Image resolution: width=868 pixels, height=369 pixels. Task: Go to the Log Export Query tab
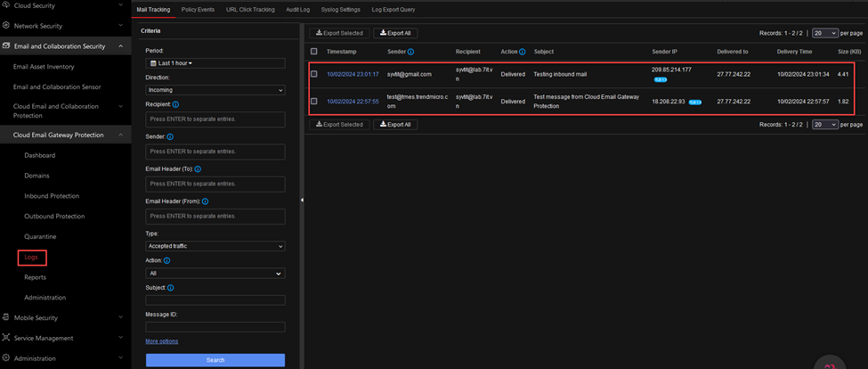[393, 10]
